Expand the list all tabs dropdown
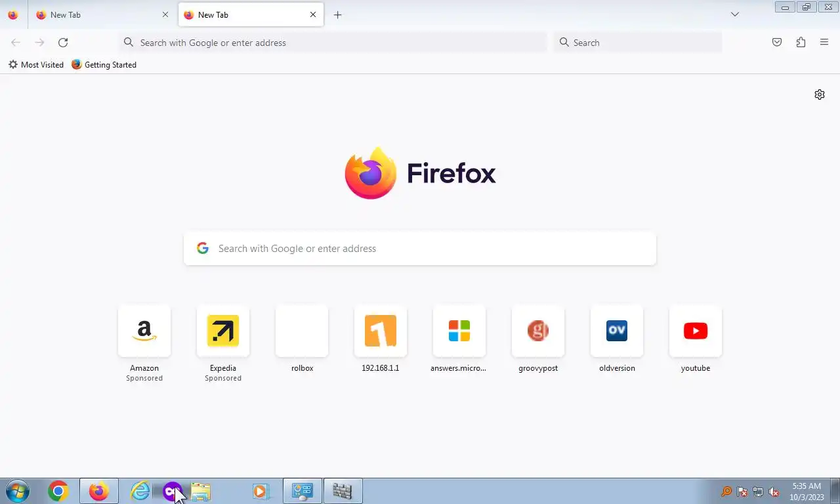This screenshot has height=504, width=840. tap(735, 14)
